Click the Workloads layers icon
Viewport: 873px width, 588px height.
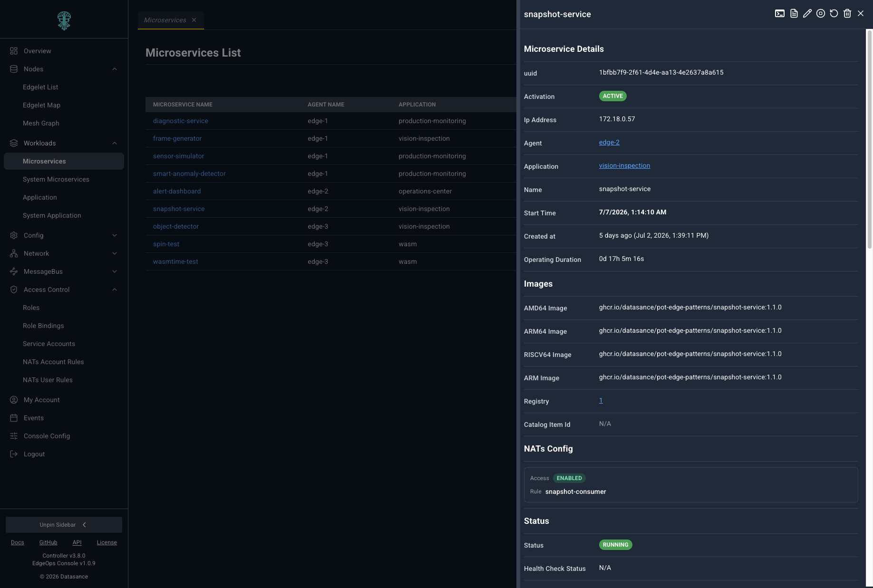14,143
